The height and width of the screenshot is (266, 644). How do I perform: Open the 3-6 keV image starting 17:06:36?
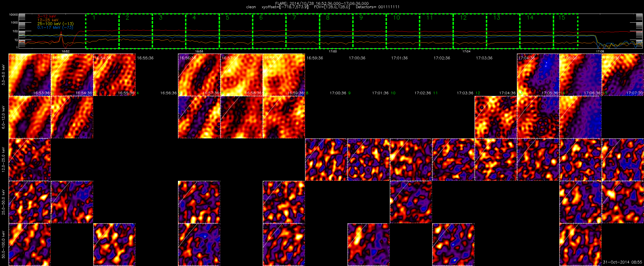pos(623,75)
